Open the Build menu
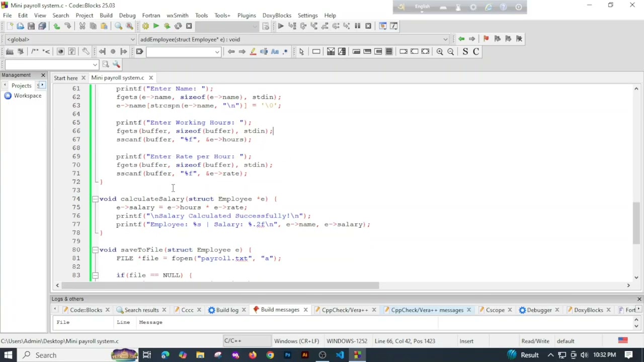The width and height of the screenshot is (644, 362). (106, 16)
